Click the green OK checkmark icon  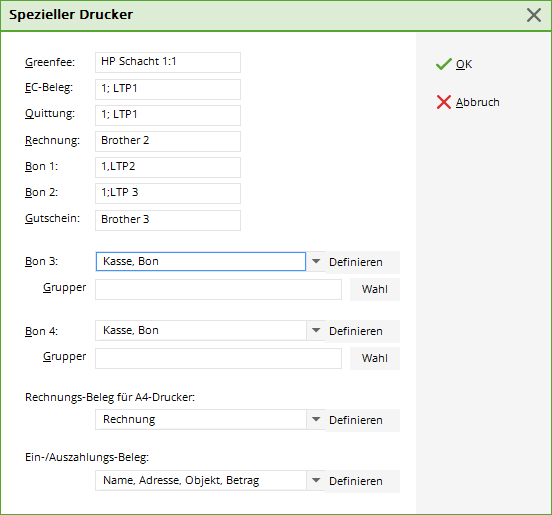443,64
